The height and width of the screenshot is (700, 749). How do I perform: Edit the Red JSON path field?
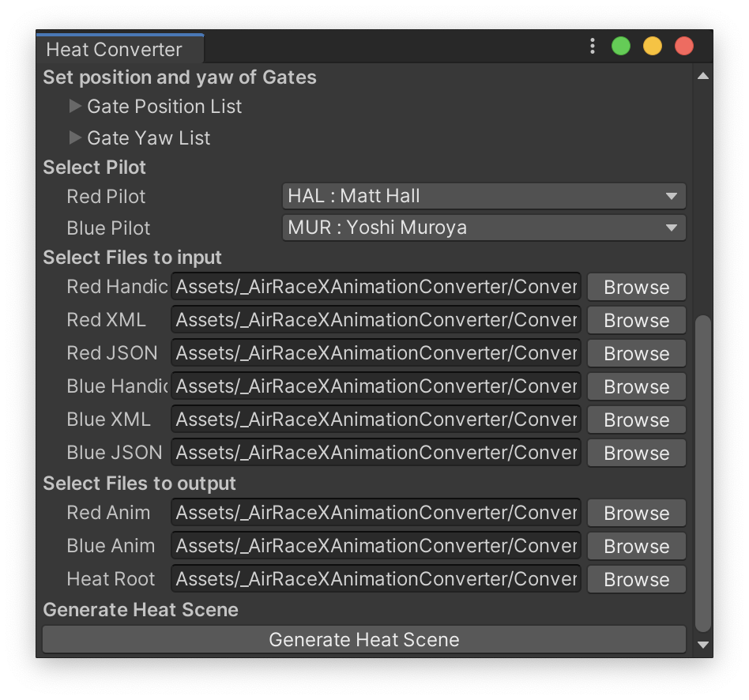(x=375, y=353)
